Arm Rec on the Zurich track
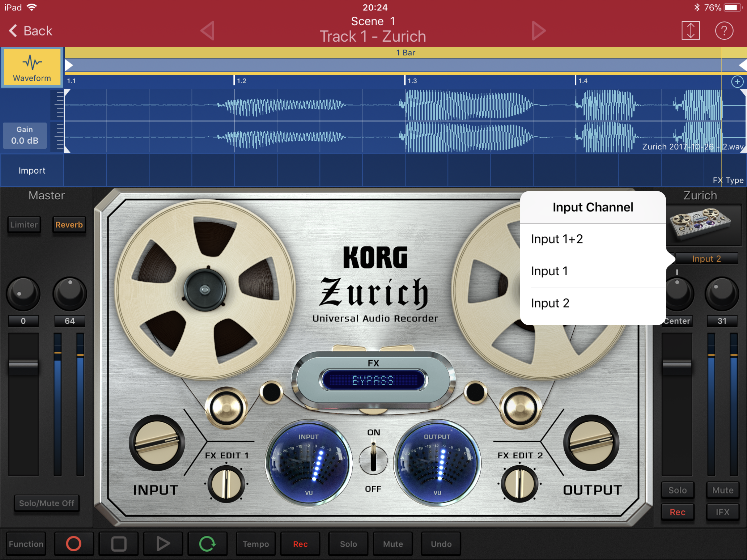747x560 pixels. pos(677,512)
